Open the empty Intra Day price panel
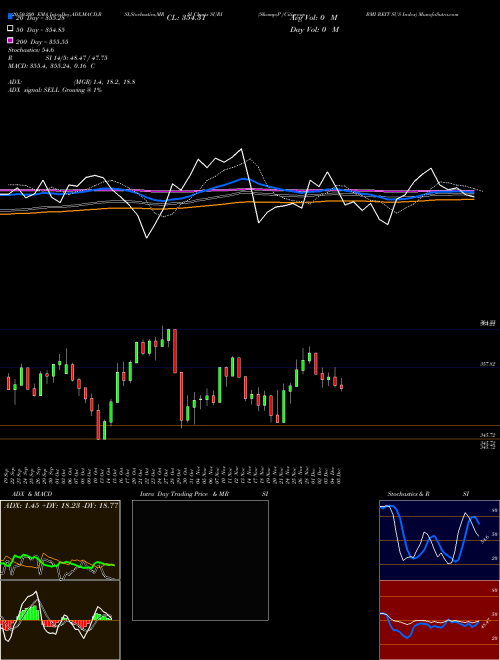500x660 pixels. (x=200, y=560)
